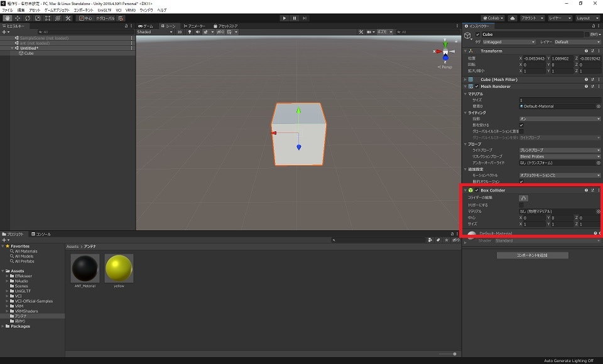Select the Hand tool in toolbar

tap(8, 18)
